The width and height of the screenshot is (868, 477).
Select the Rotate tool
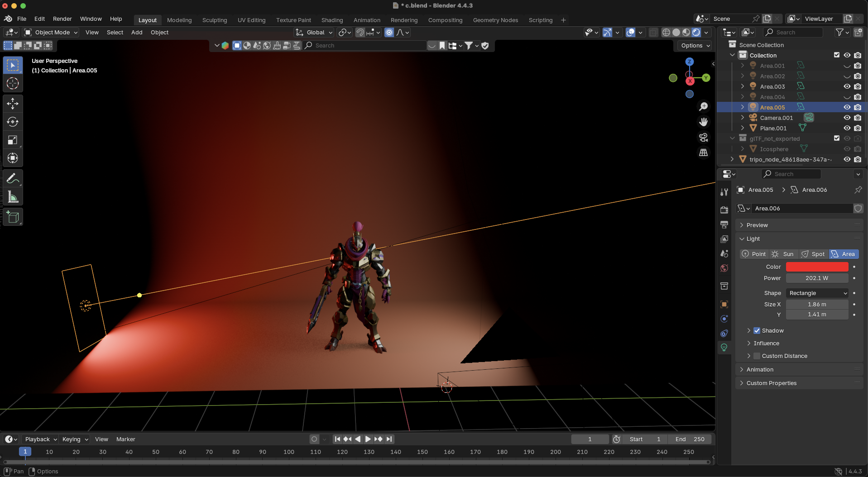tap(13, 122)
